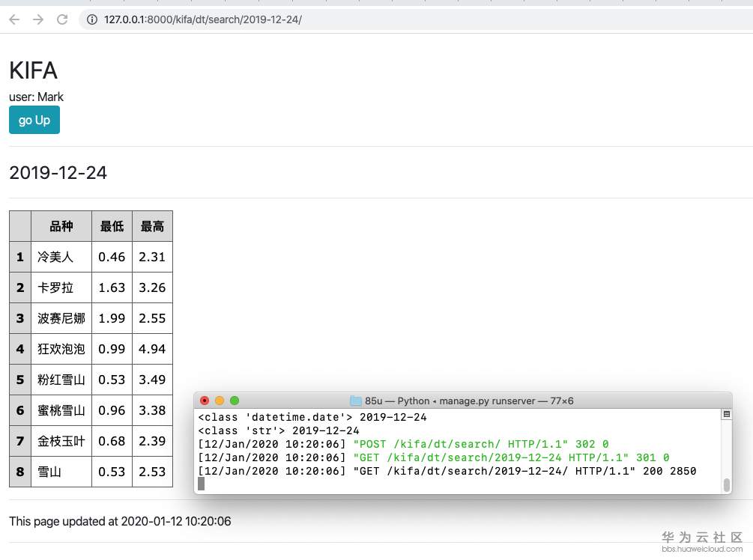Viewport: 753px width, 560px height.
Task: Click the 'This page updated at' footer text
Action: point(120,521)
